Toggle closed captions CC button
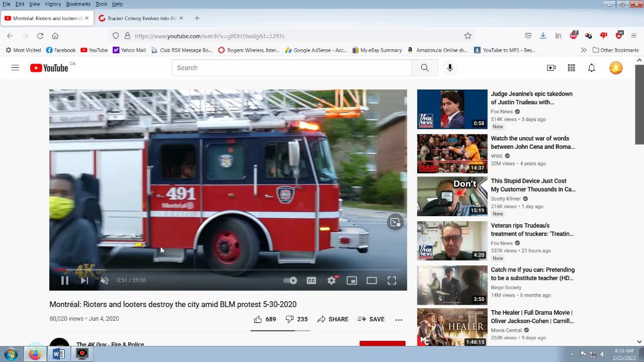 (311, 281)
